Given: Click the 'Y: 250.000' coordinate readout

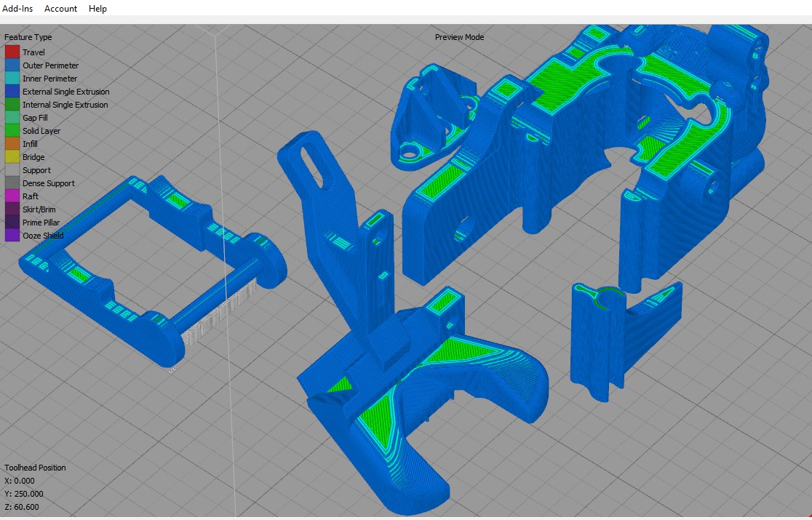Looking at the screenshot, I should pos(24,494).
